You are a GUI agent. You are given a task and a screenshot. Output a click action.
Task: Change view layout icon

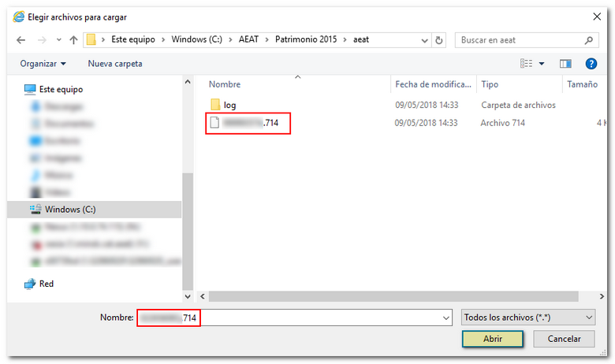(527, 63)
